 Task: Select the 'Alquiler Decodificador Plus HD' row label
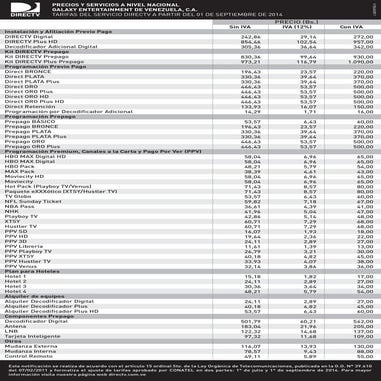point(52,312)
